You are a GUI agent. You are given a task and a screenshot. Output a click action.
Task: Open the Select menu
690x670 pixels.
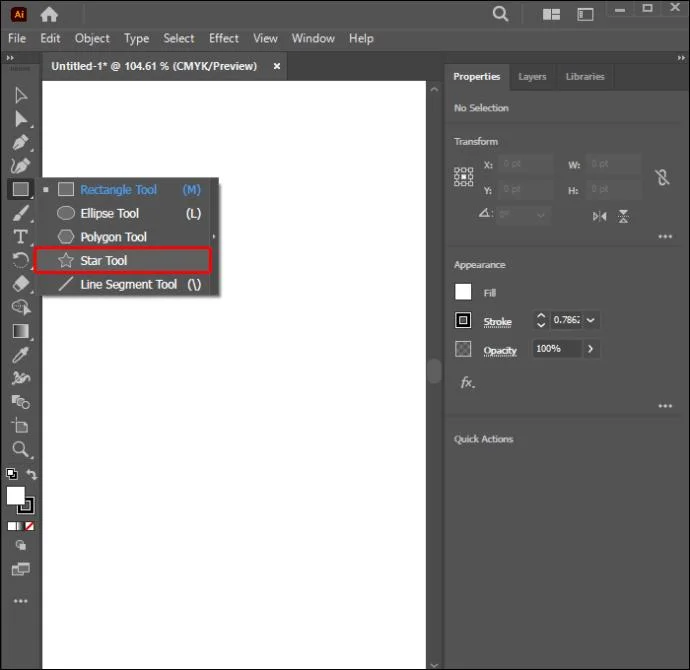(x=179, y=38)
